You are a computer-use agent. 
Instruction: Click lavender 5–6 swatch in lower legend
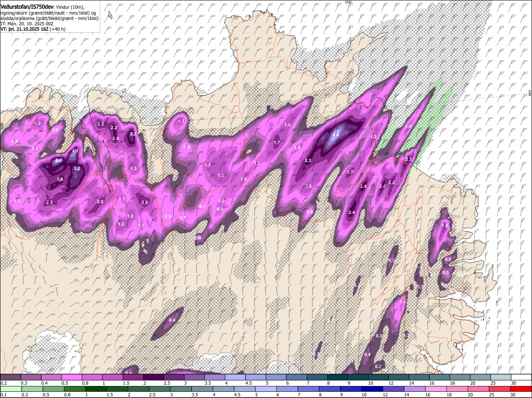point(266,389)
